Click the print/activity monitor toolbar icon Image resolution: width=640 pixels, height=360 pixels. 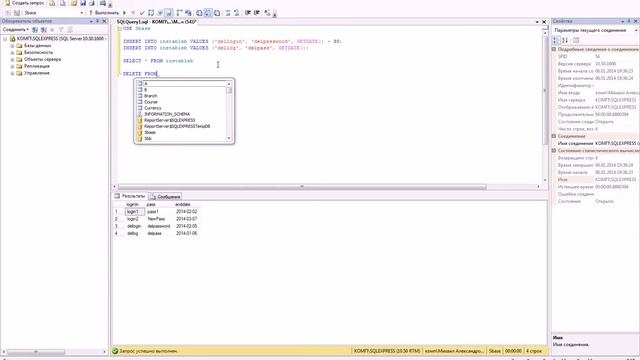point(103,3)
